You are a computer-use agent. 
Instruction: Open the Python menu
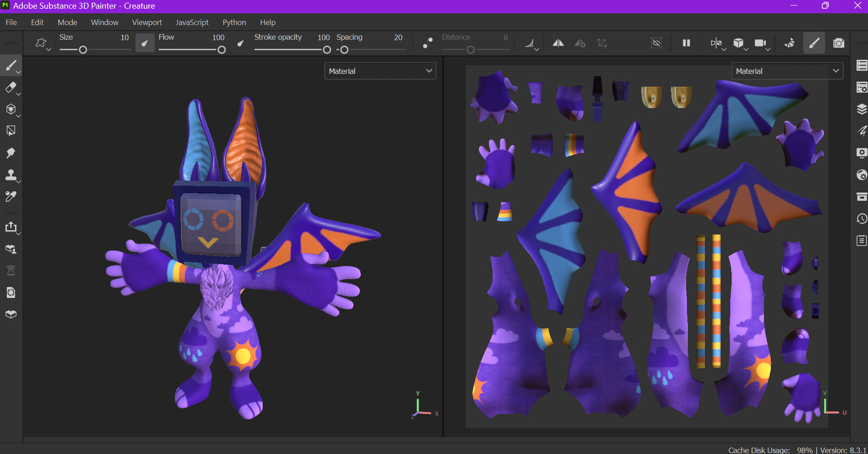(234, 22)
